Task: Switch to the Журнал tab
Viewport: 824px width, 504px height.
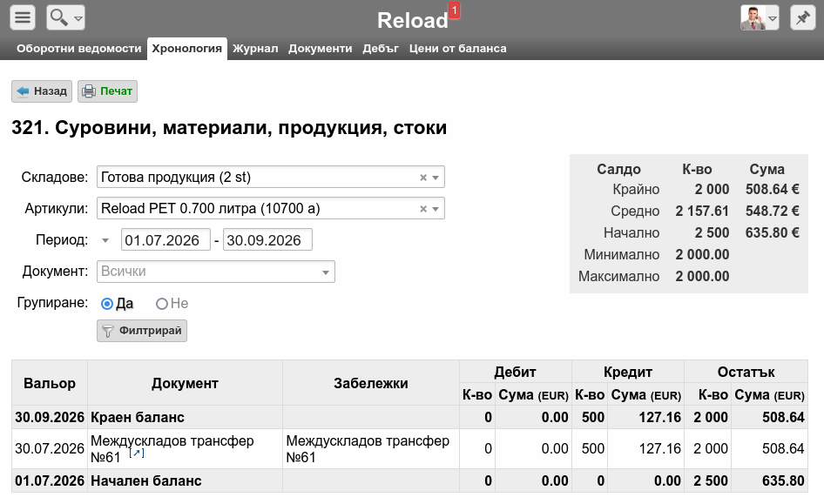Action: coord(255,48)
